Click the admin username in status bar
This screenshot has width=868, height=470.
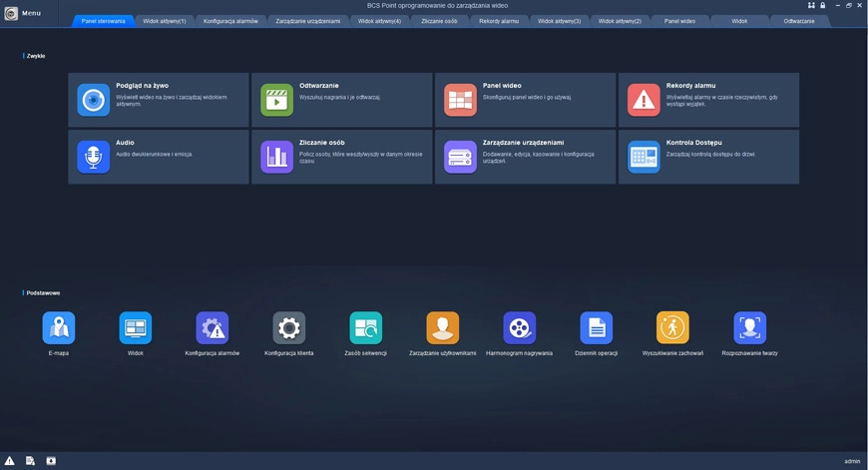(852, 461)
